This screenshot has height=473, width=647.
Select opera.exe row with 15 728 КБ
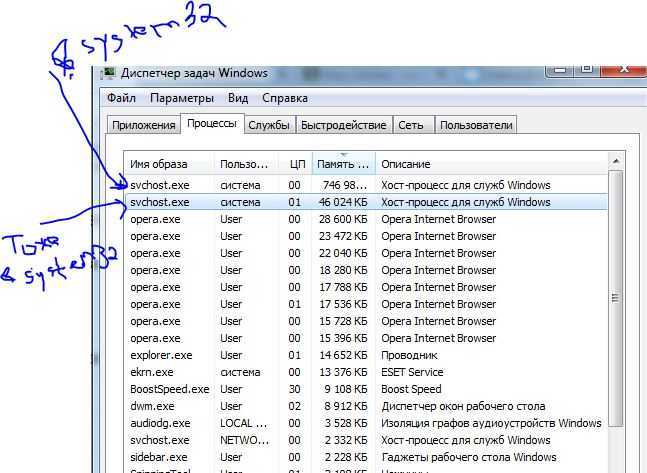coord(366,321)
